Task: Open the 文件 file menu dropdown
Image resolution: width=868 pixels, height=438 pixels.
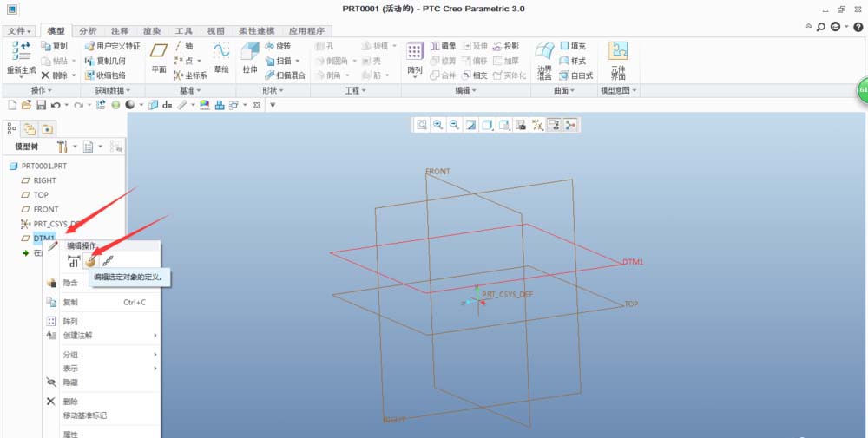Action: [21, 31]
